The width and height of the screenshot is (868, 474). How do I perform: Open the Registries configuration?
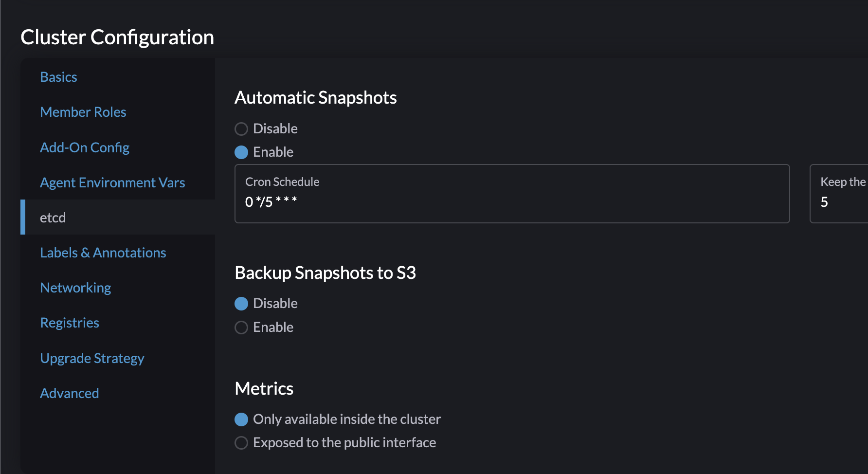click(70, 322)
